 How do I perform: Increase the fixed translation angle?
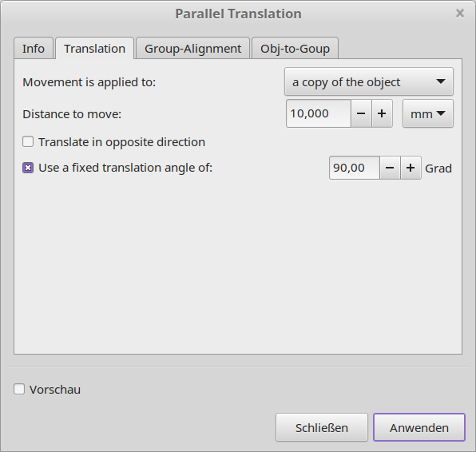pos(411,168)
